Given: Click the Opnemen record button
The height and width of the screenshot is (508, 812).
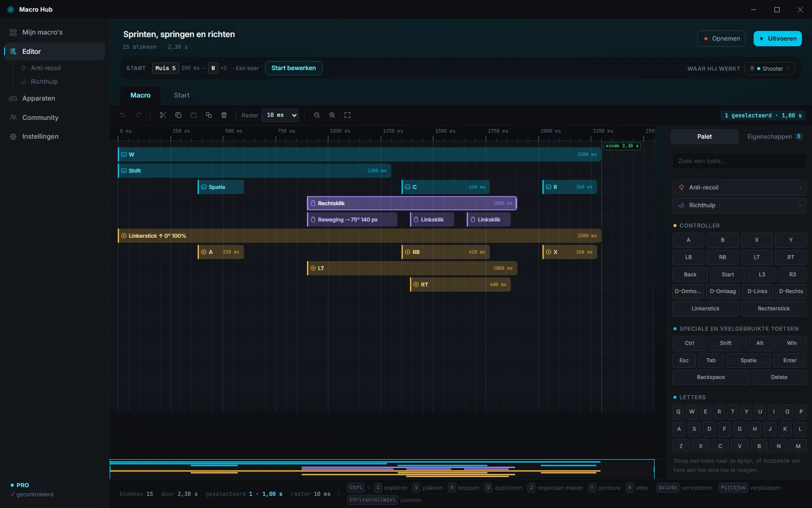Looking at the screenshot, I should 722,39.
